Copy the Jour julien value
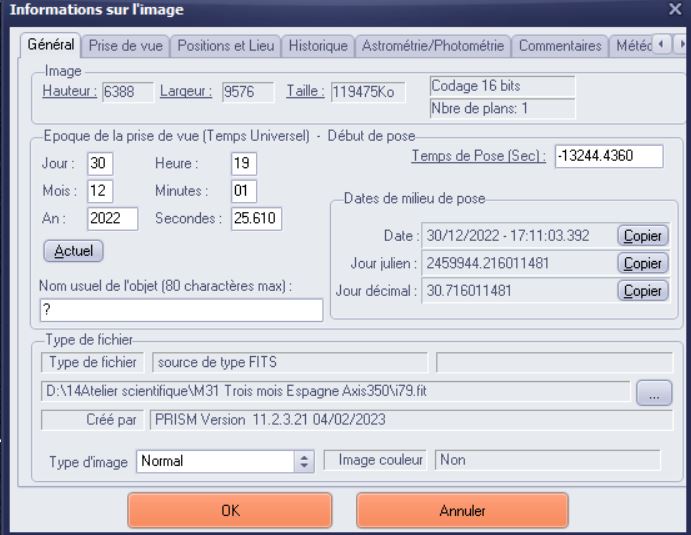 (642, 263)
